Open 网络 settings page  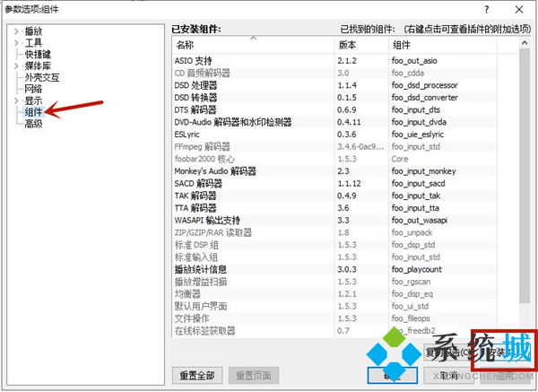click(33, 89)
